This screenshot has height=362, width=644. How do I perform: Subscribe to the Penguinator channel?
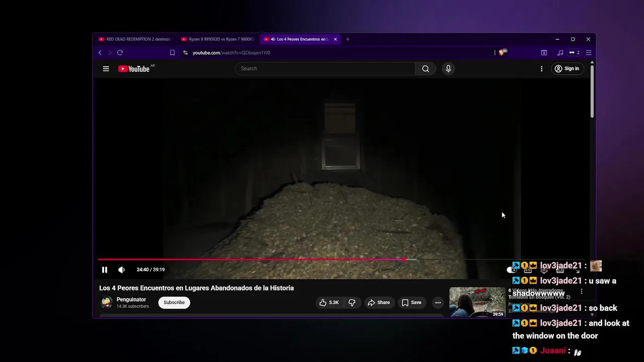174,303
